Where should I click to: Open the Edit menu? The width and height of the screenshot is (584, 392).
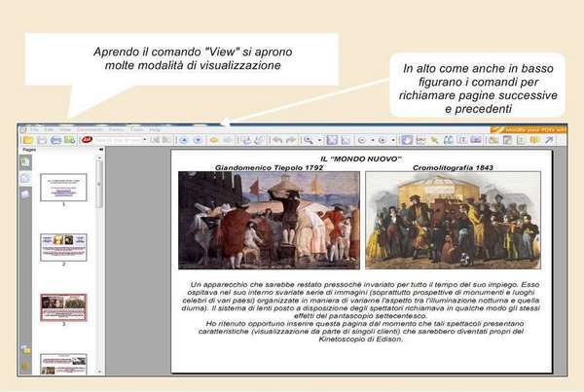(49, 130)
